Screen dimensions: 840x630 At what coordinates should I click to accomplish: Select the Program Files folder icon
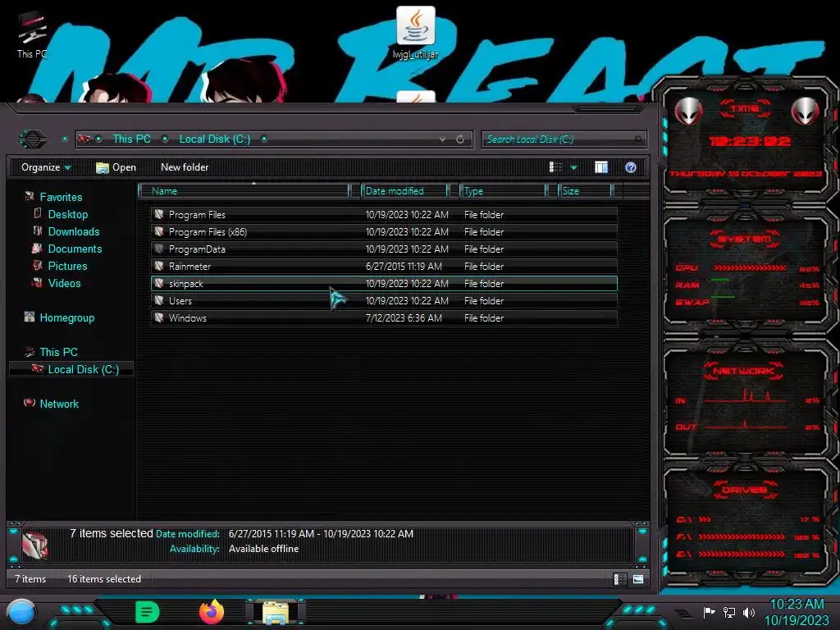(159, 214)
